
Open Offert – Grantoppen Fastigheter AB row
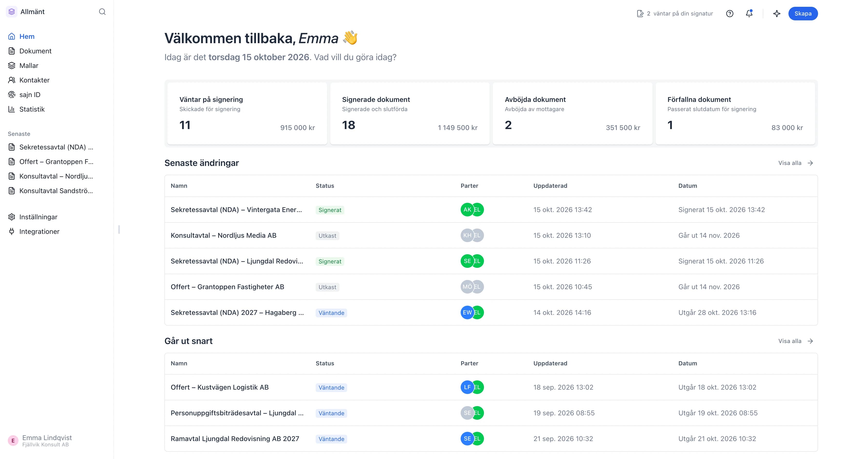[491, 287]
